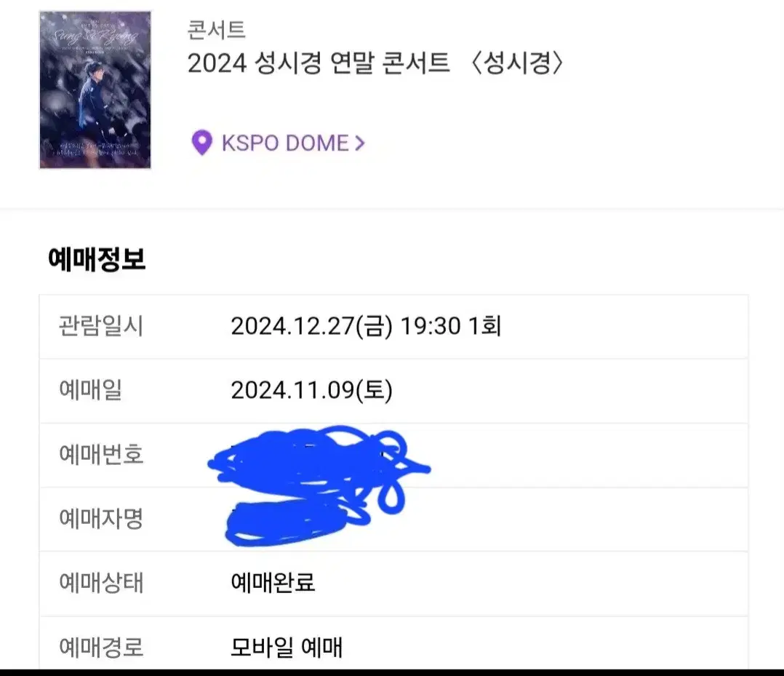Screen dimensions: 784x676
Task: Select the 관람일시 row label
Action: coord(101,326)
